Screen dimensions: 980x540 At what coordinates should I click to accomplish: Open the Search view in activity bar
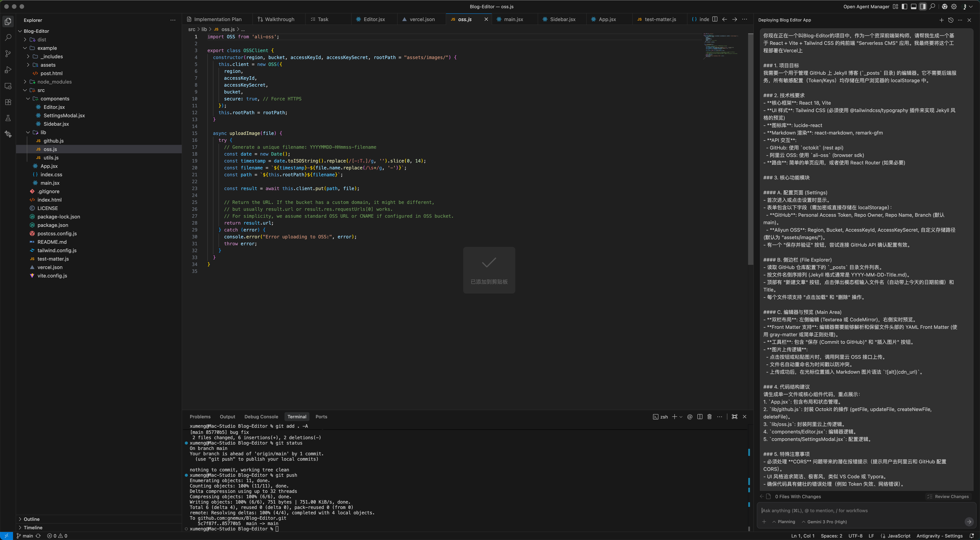[x=8, y=37]
